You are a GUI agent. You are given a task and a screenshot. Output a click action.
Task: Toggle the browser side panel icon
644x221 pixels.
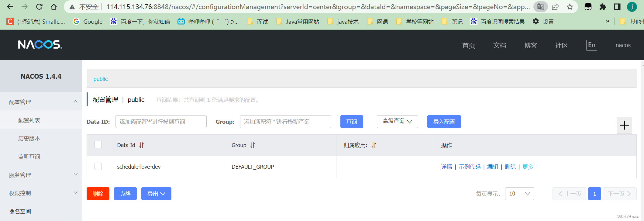pos(617,7)
